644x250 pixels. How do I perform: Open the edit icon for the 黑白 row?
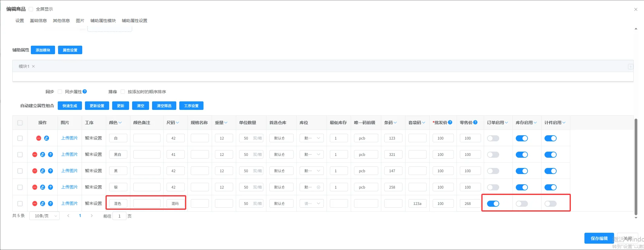tap(43, 155)
